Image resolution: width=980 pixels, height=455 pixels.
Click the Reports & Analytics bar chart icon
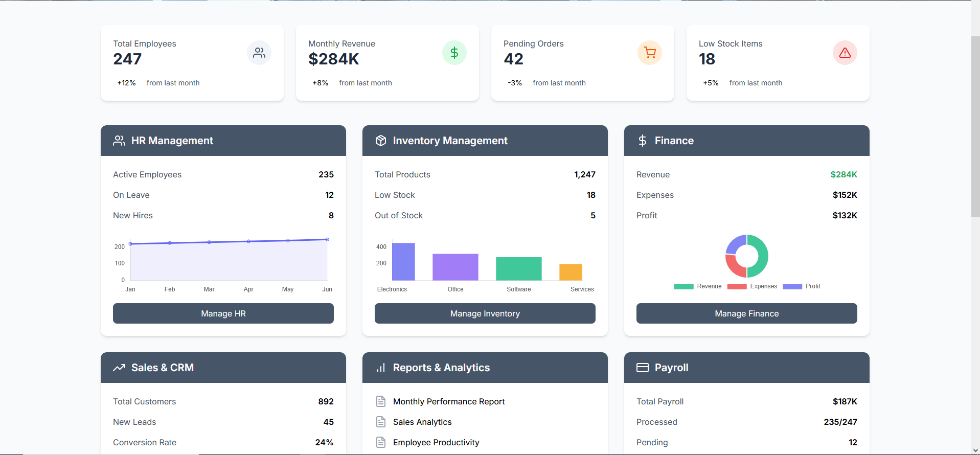click(x=381, y=368)
